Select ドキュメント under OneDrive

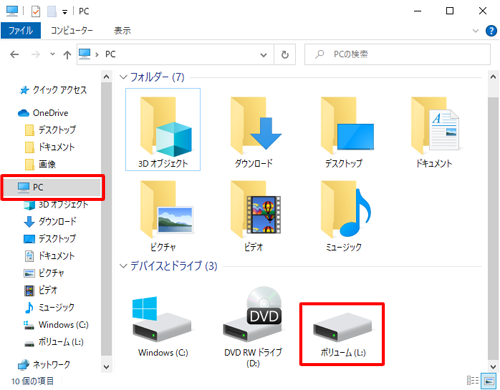click(x=50, y=147)
